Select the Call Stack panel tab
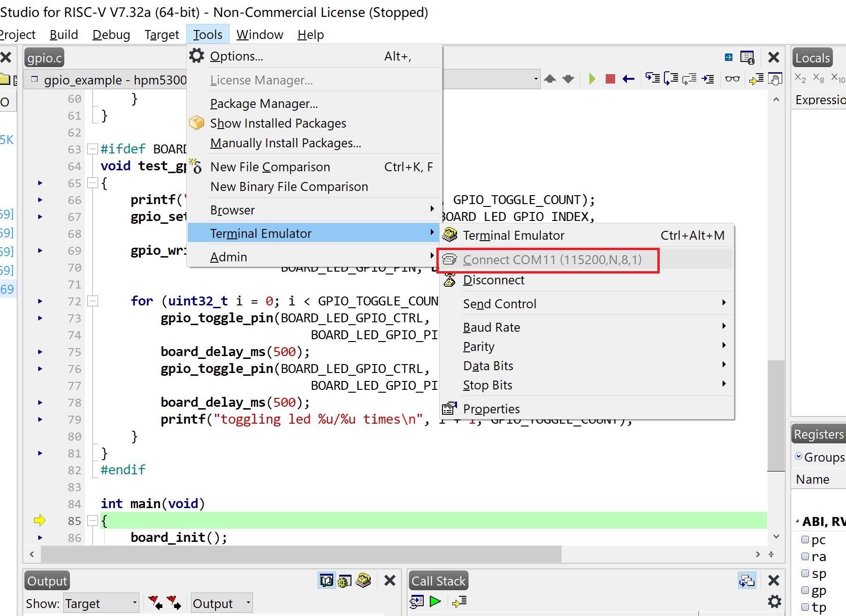The width and height of the screenshot is (846, 616). 438,581
